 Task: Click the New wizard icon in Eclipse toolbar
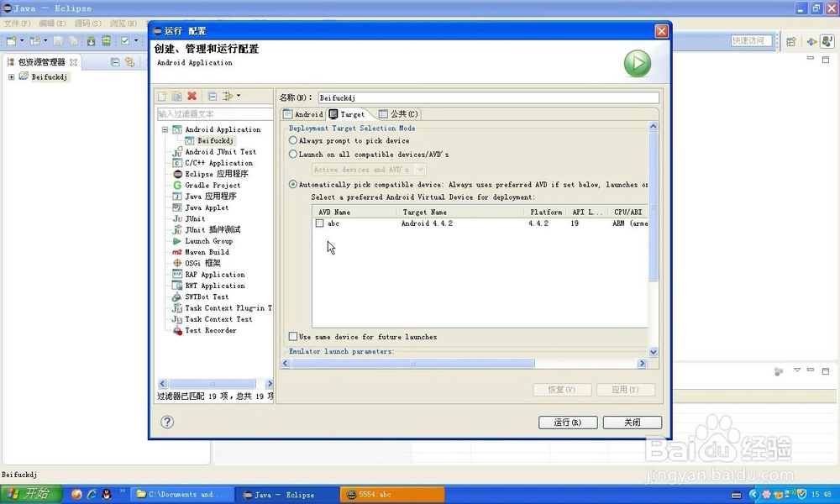point(11,40)
